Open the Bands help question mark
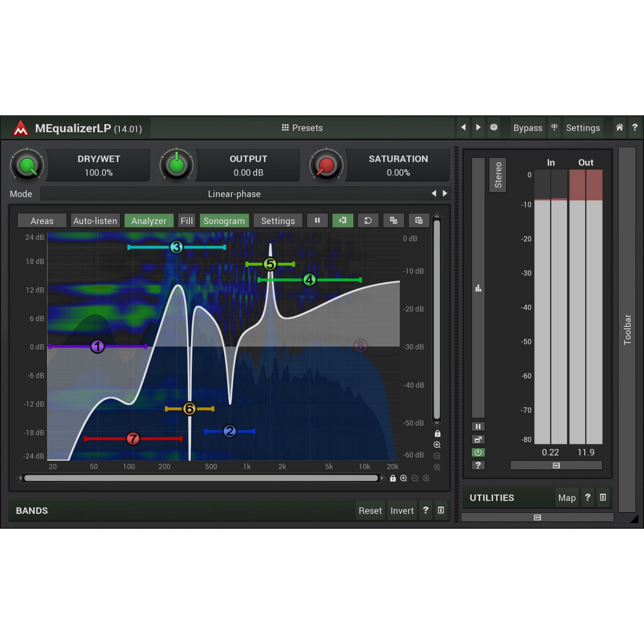The image size is (644, 644). click(425, 510)
